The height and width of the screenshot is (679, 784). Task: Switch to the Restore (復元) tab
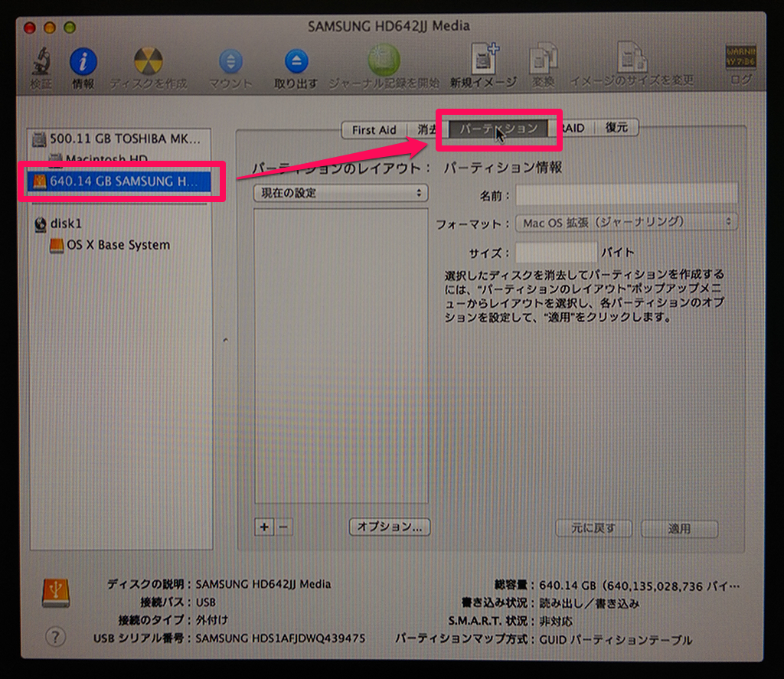(616, 127)
